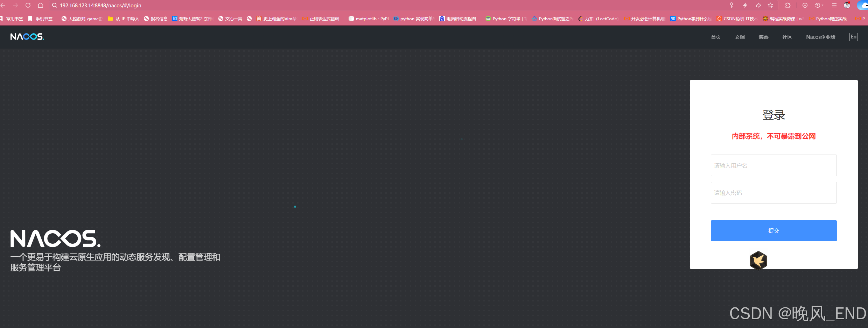Image resolution: width=868 pixels, height=328 pixels.
Task: Open 手机书签 bookmark
Action: 41,19
